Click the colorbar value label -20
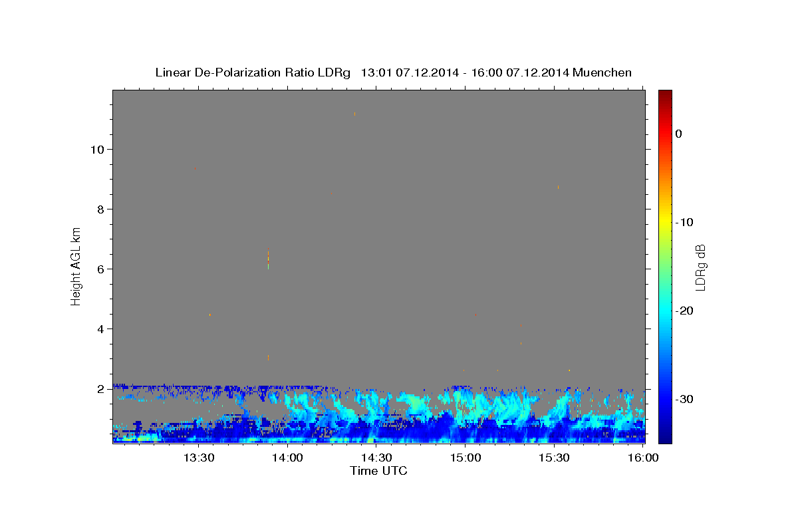The width and height of the screenshot is (798, 532). (x=685, y=311)
